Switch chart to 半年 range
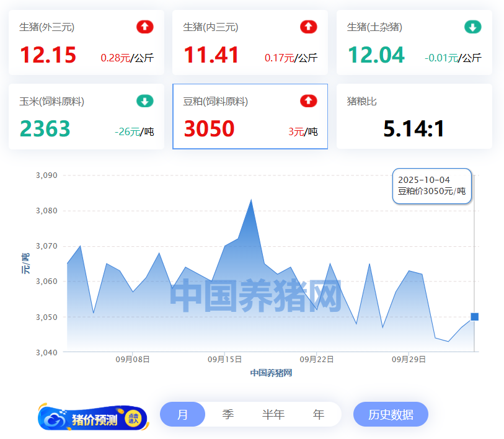Screen dimensions: 504x439 (273, 414)
